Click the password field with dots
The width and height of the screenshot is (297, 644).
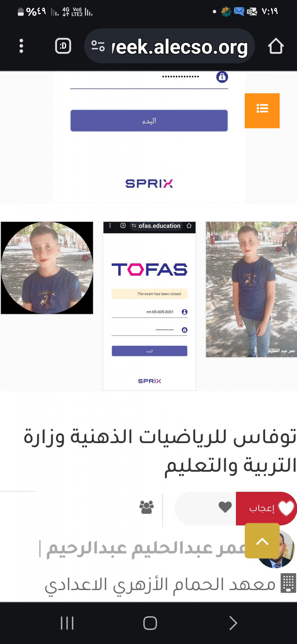[149, 79]
